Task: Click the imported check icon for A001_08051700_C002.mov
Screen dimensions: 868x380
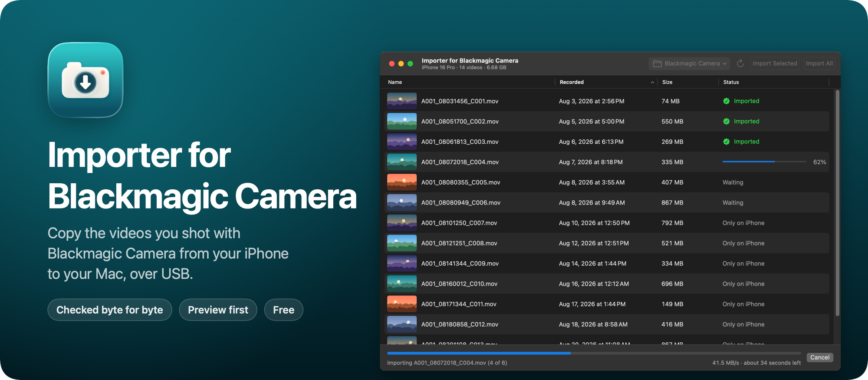Action: tap(726, 122)
